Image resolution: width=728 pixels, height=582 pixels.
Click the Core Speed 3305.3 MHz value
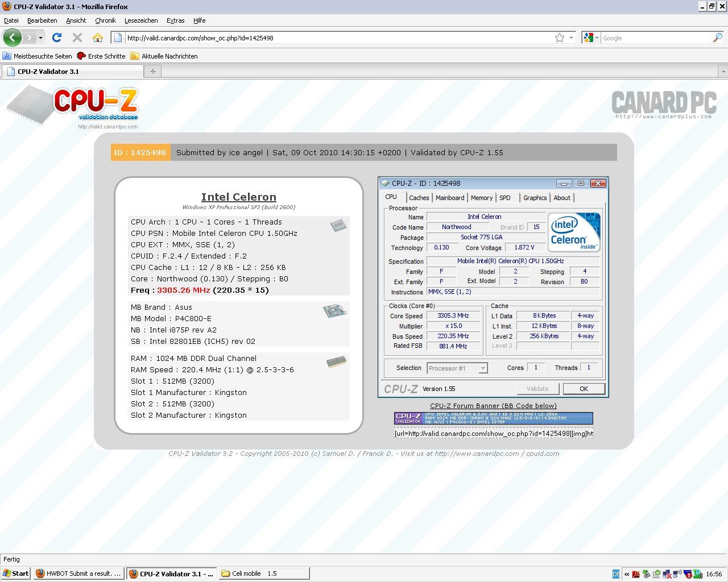453,316
